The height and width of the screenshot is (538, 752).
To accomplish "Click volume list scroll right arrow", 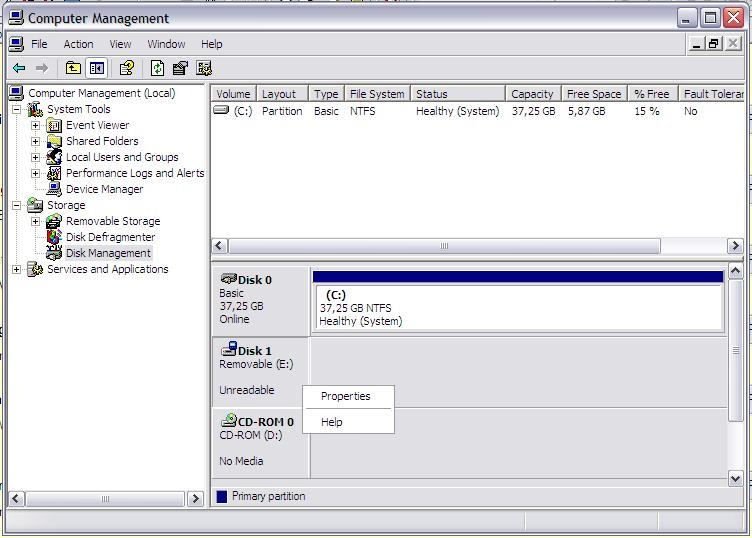I will click(x=735, y=246).
